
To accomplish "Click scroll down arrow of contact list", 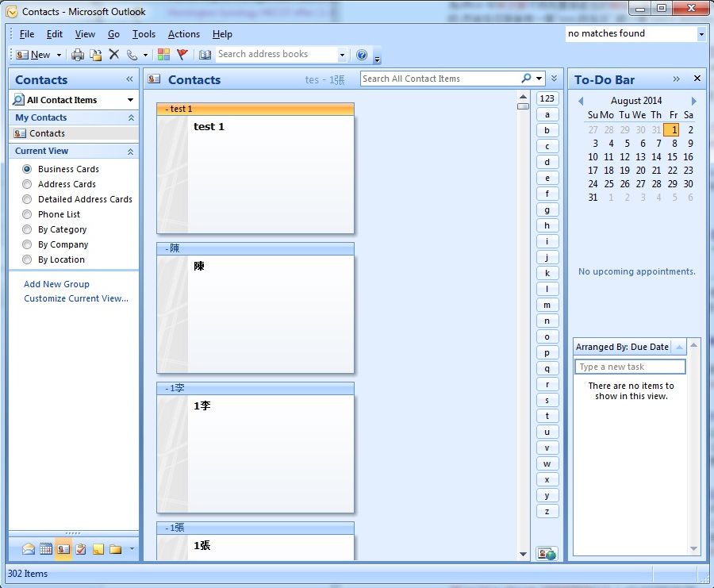I will tap(524, 555).
